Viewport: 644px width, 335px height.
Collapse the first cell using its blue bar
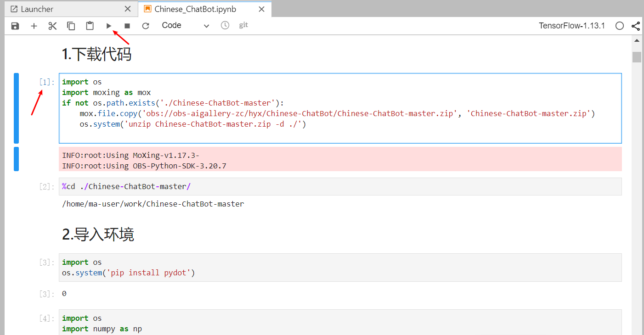tap(17, 108)
